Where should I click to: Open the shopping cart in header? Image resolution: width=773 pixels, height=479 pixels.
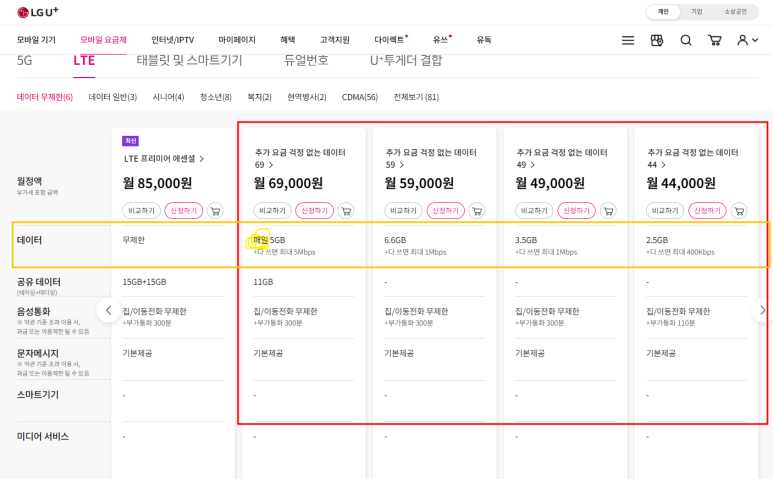pyautogui.click(x=714, y=40)
